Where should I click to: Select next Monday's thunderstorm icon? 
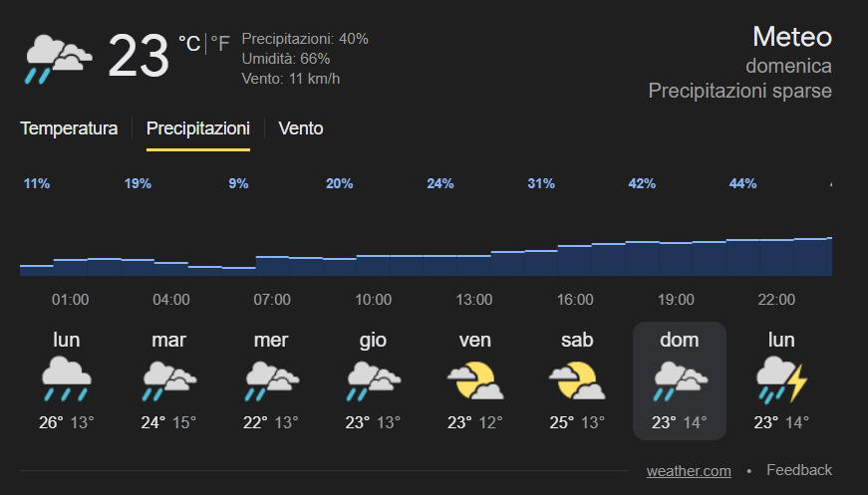point(781,379)
